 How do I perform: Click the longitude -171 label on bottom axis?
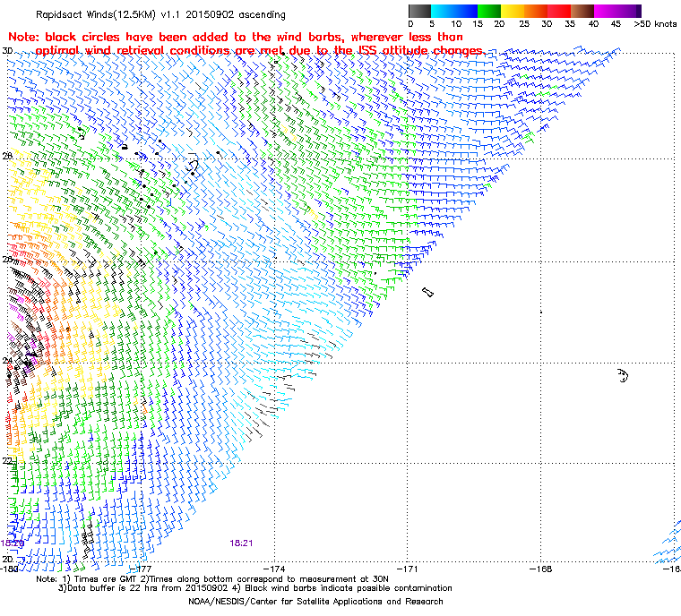407,569
